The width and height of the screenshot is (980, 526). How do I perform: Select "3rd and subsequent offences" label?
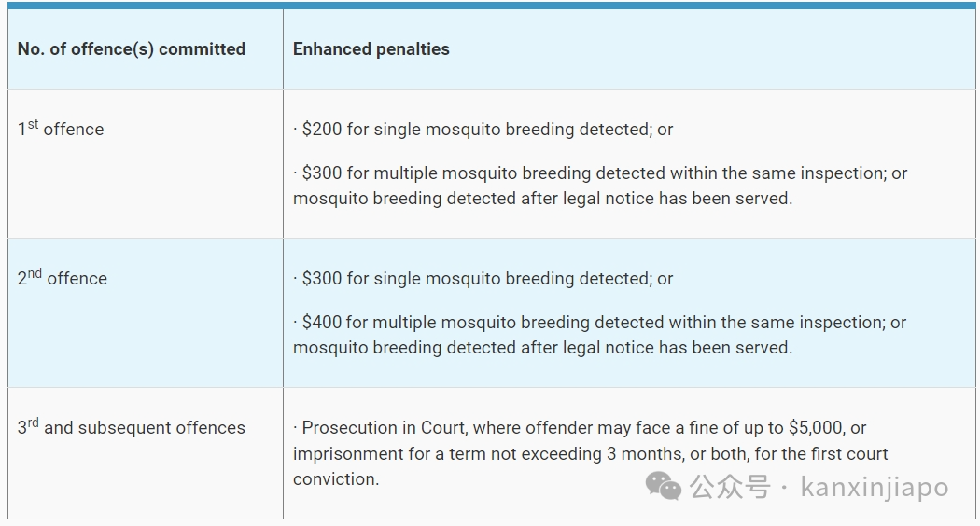(x=132, y=426)
